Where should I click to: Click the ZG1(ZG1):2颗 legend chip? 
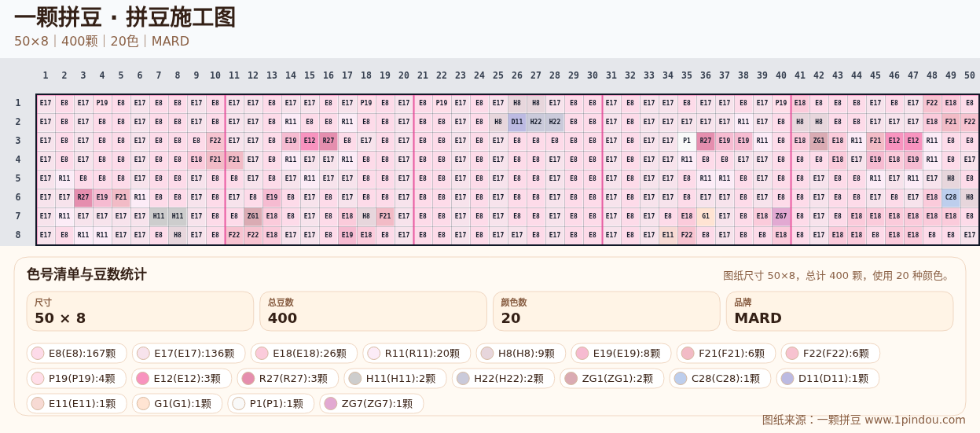tap(611, 379)
